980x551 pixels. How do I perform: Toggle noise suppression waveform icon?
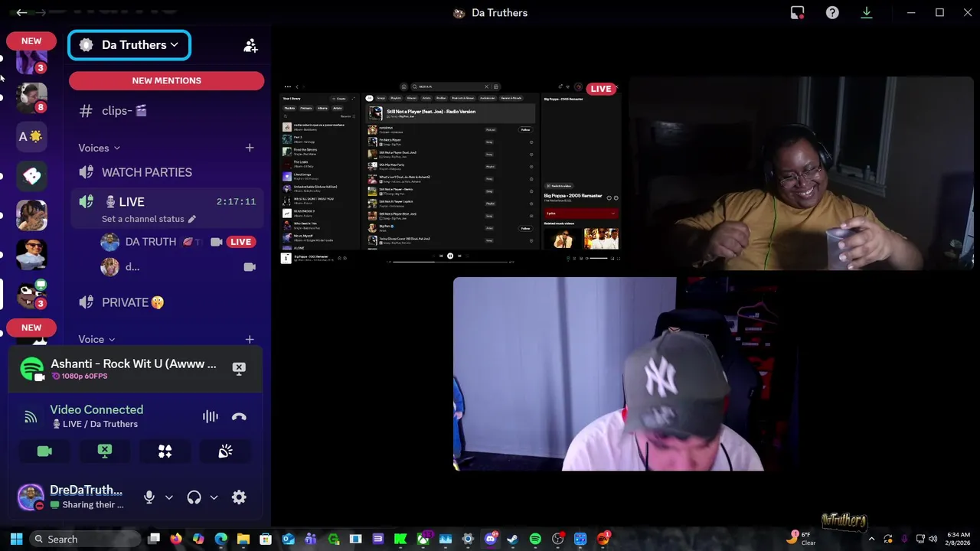tap(210, 416)
